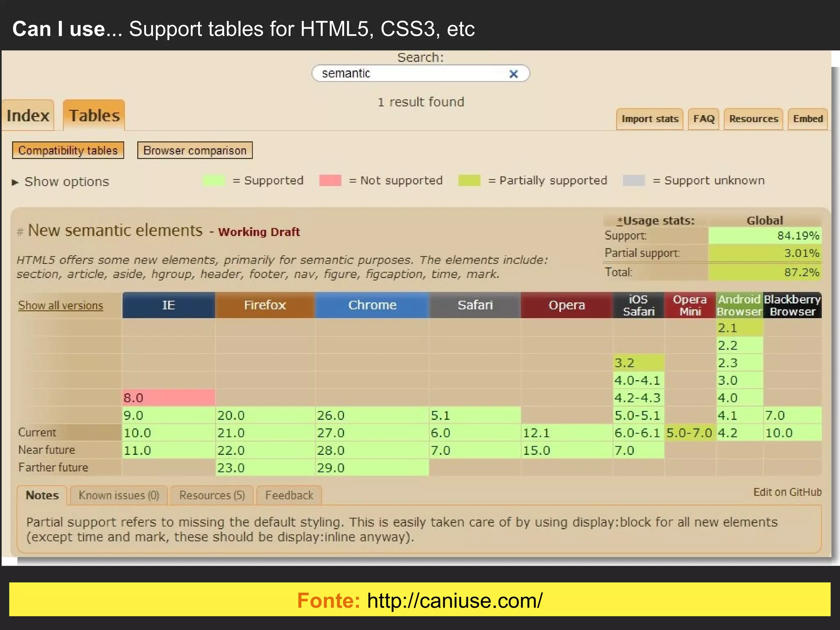Click the 84.19% Support value
Screen dimensions: 840x630
pos(765,235)
